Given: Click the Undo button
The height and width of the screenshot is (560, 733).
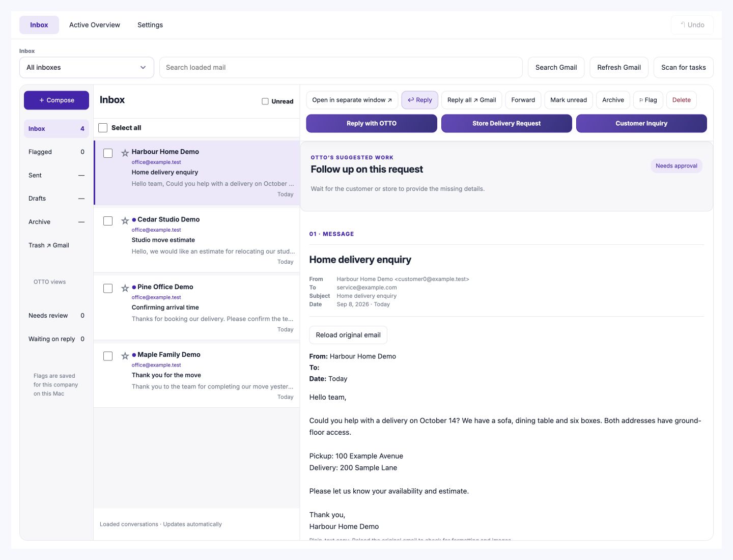Looking at the screenshot, I should [692, 25].
